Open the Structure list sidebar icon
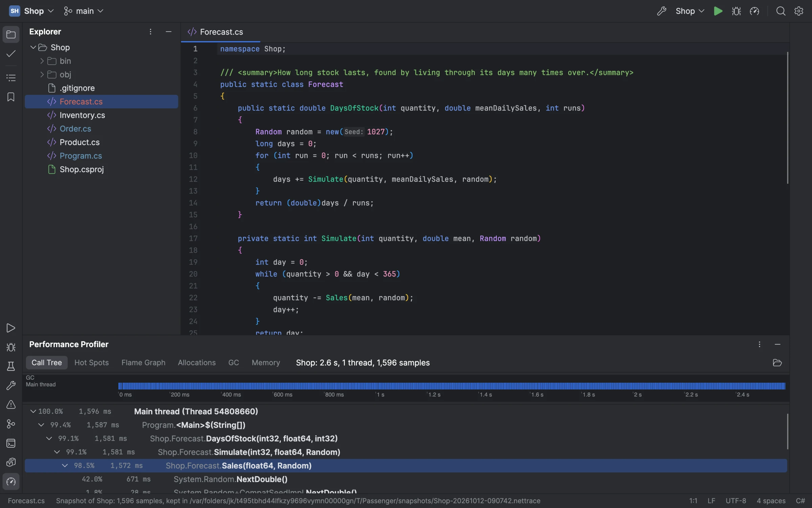812x508 pixels. (x=11, y=78)
